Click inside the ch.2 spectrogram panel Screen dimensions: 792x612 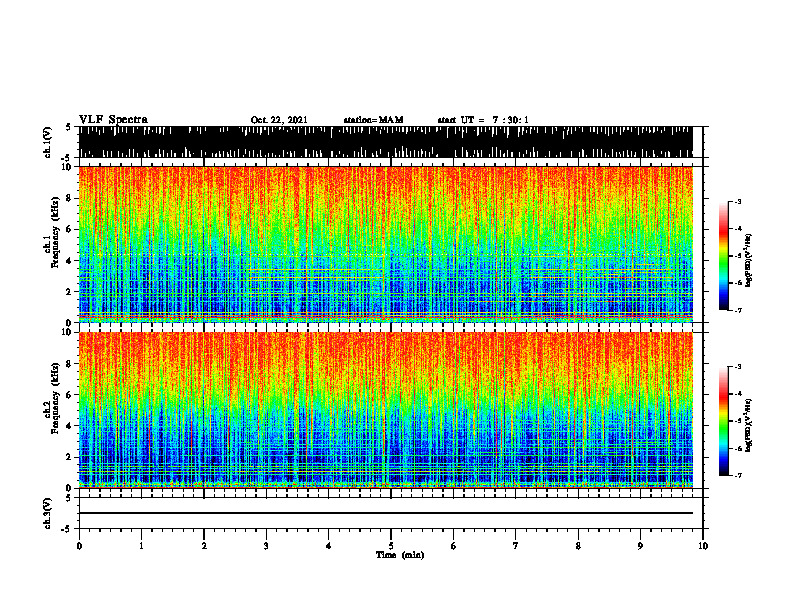click(x=385, y=410)
